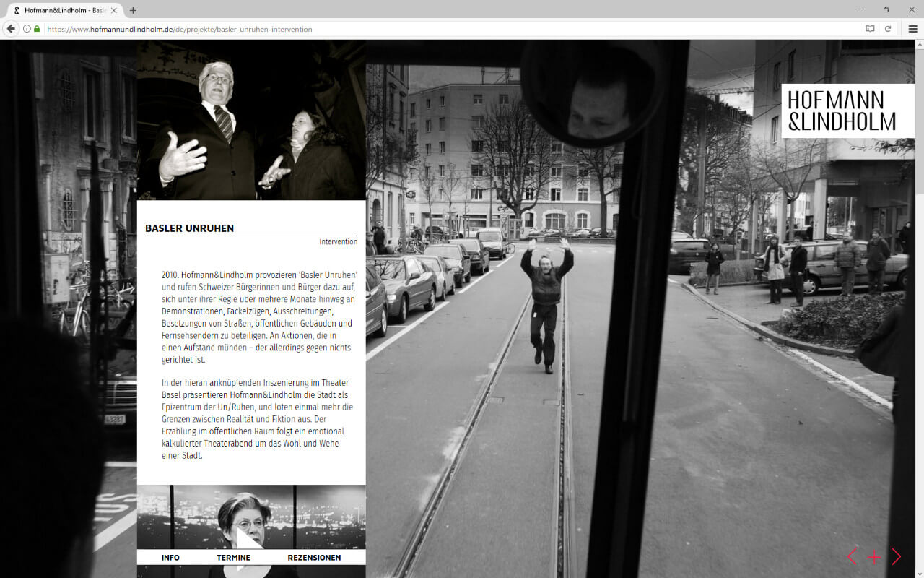Click the photo of the man gesturing in a suit
924x578 pixels.
tap(251, 120)
